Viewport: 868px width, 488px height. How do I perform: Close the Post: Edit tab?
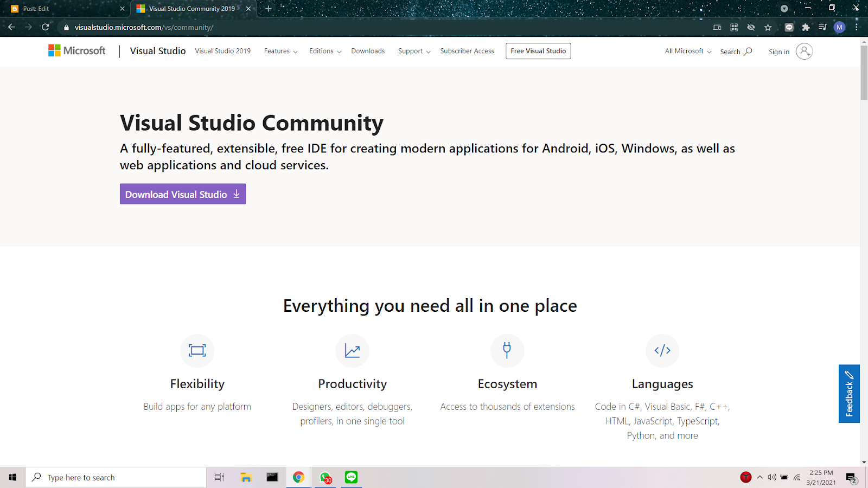(x=122, y=9)
